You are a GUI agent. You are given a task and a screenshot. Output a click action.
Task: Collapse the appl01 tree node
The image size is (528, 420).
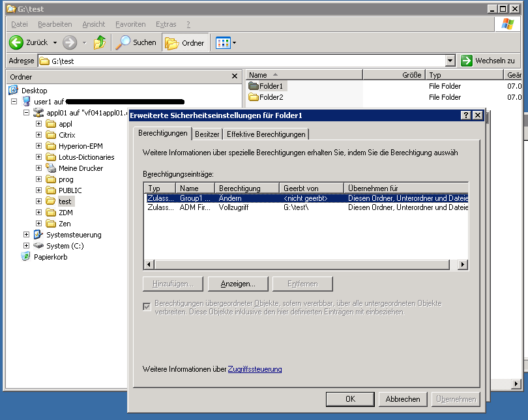26,112
